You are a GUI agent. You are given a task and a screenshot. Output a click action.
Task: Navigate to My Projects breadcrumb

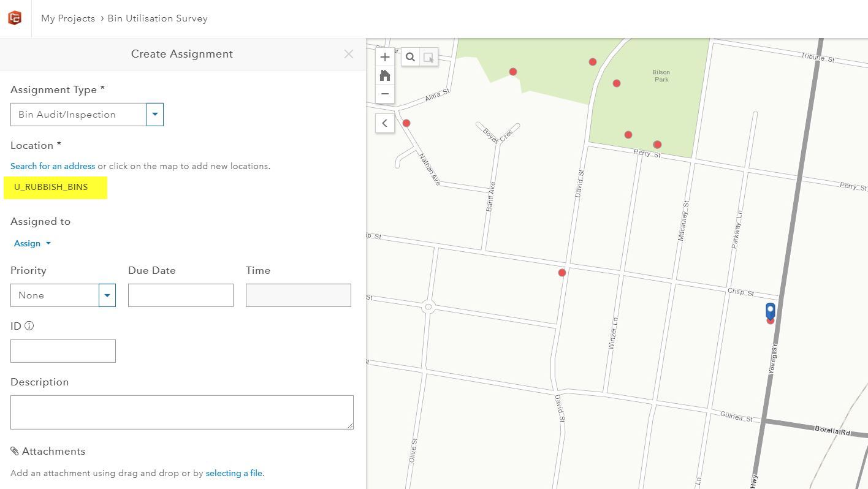[67, 18]
